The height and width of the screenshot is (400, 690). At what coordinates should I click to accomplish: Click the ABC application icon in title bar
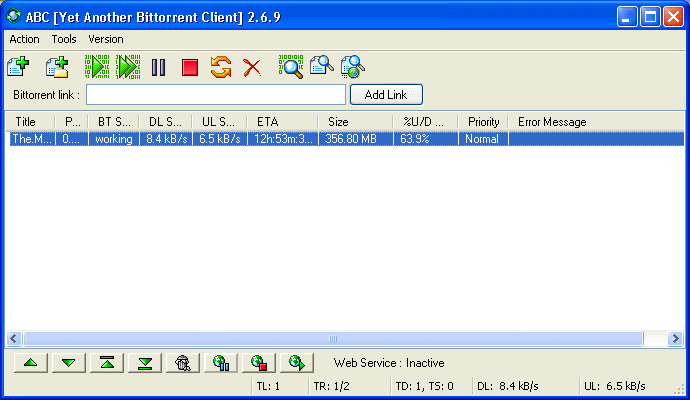click(14, 16)
